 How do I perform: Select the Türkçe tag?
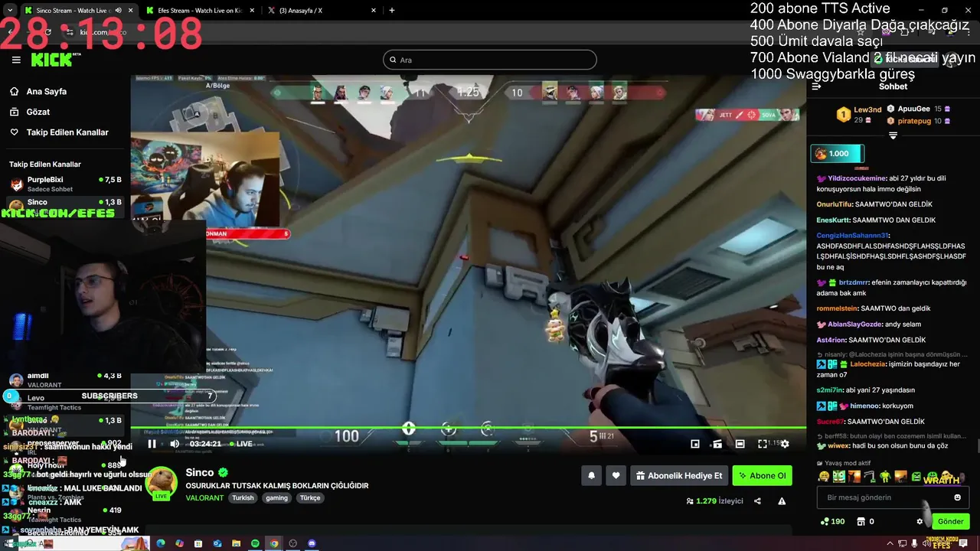coord(310,497)
